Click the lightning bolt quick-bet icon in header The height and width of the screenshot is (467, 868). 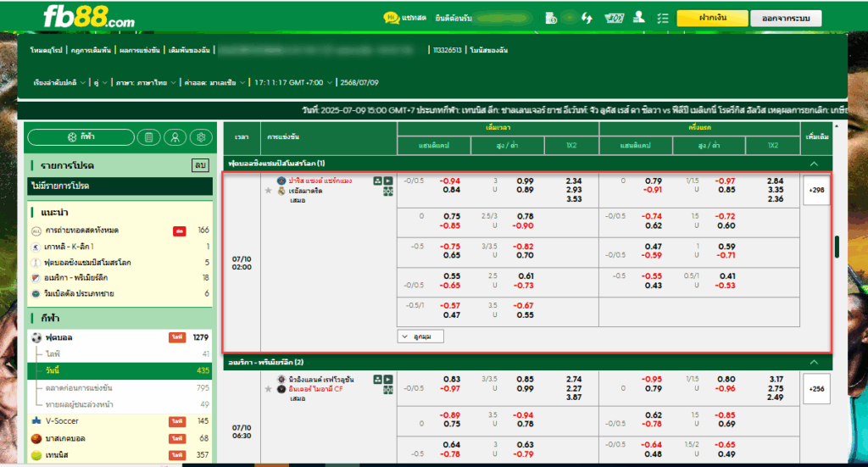coord(587,18)
